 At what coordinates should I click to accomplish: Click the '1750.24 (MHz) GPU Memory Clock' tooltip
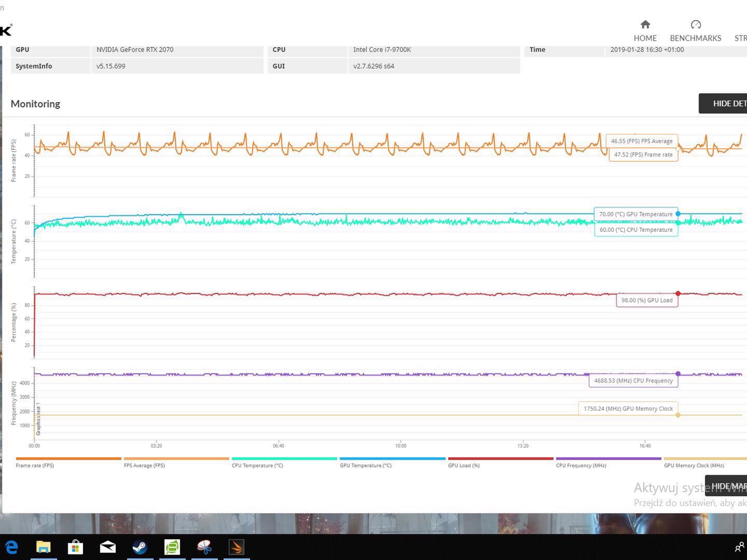point(628,409)
